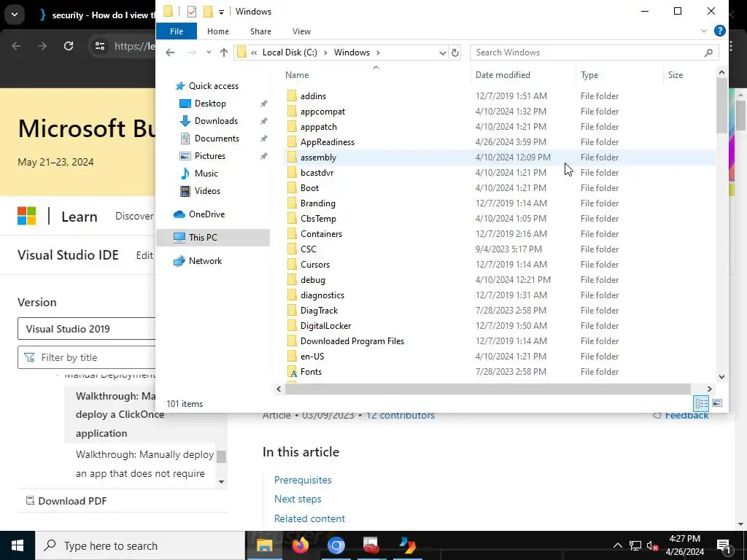Screen dimensions: 747x560
Task: Click the New folder quick access icon
Action: coord(208,12)
